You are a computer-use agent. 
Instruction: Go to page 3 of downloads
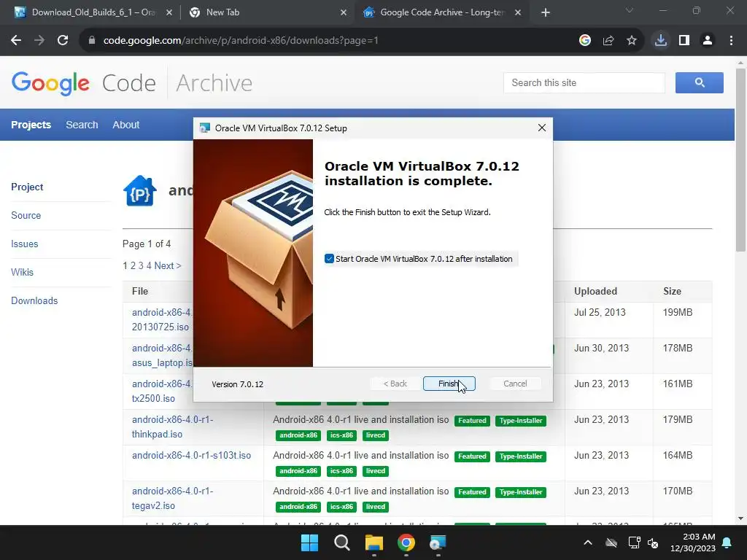(x=141, y=265)
